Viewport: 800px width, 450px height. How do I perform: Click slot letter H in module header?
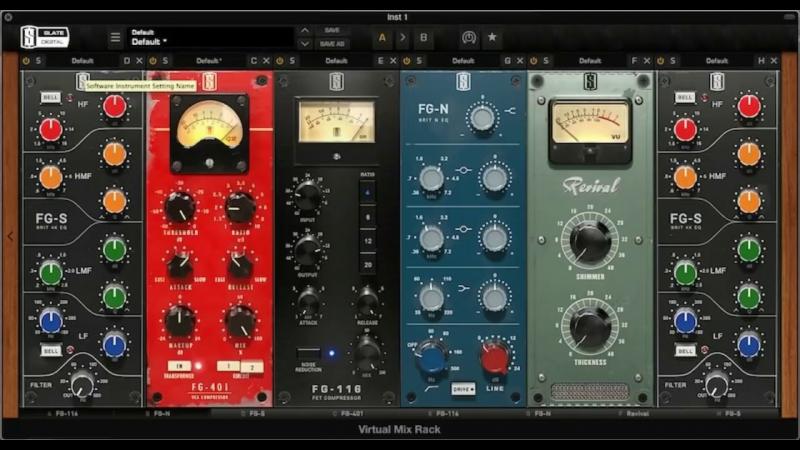pos(761,61)
